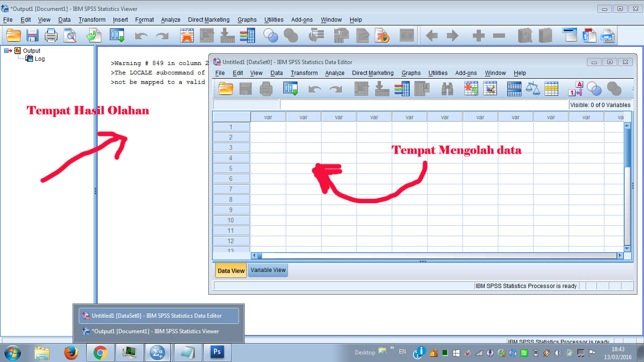This screenshot has width=644, height=362.
Task: Open Windows Start menu
Action: pyautogui.click(x=13, y=352)
